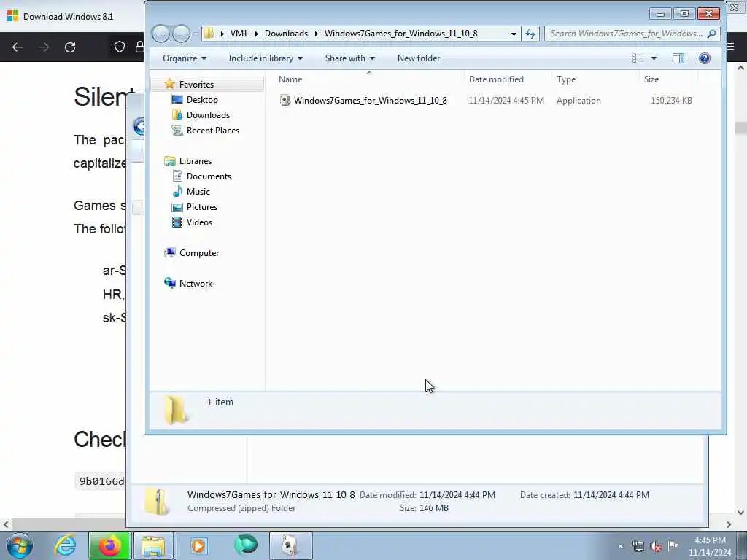This screenshot has height=560, width=747.
Task: Open Downloads in the navigation pane
Action: tap(208, 114)
